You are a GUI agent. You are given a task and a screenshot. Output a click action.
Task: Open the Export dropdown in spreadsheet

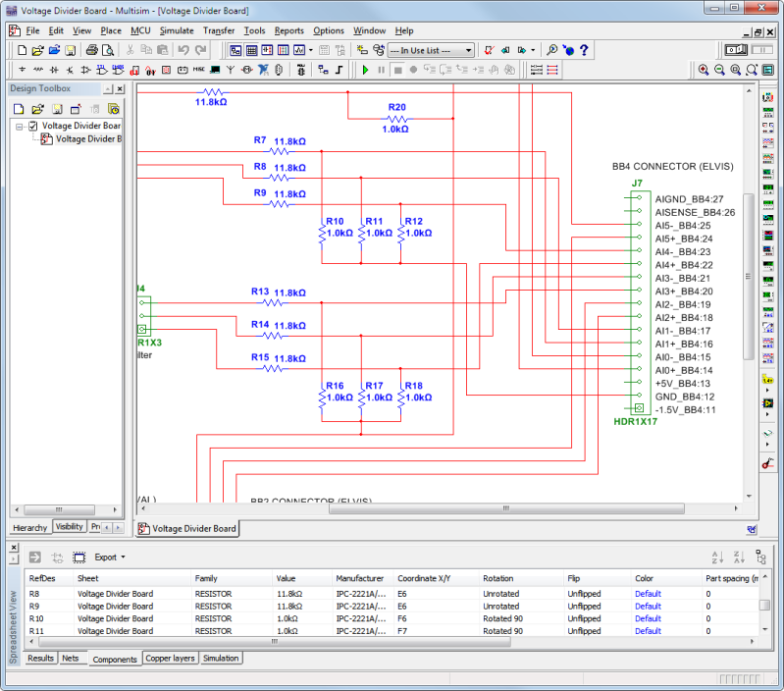110,557
